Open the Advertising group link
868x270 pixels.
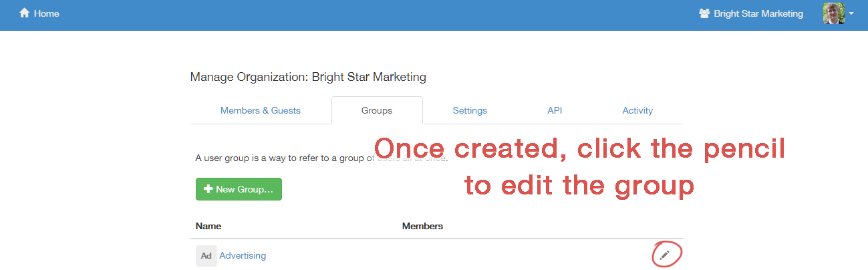(x=243, y=255)
